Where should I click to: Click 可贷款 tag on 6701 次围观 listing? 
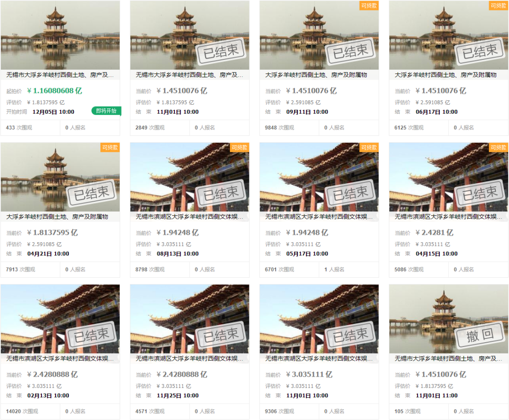369,148
